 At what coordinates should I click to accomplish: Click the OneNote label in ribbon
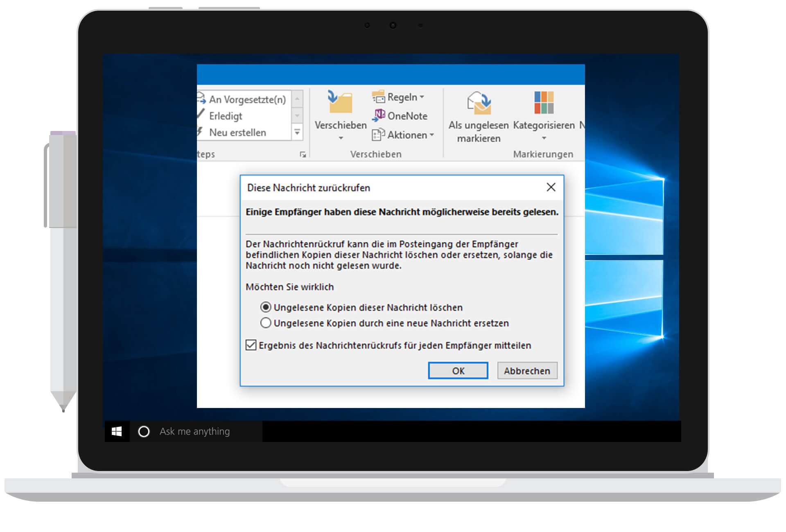click(x=407, y=116)
